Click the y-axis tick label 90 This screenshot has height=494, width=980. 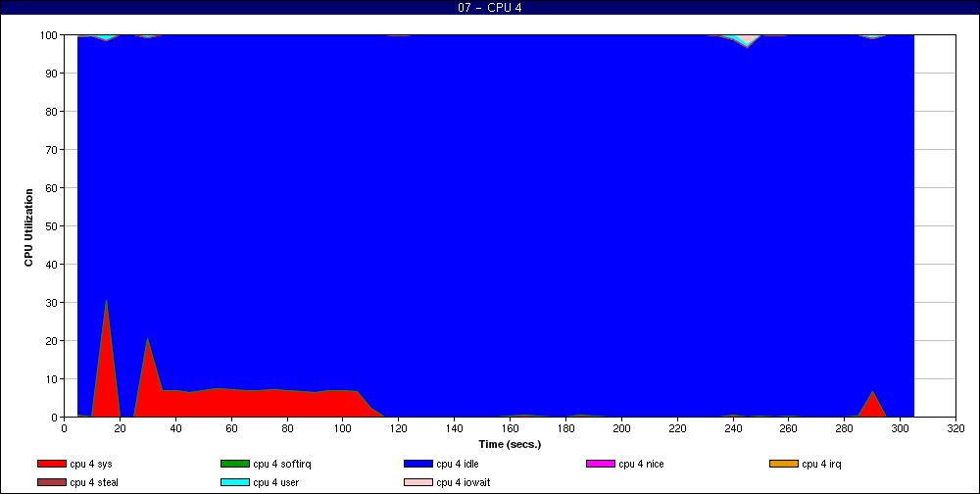53,74
